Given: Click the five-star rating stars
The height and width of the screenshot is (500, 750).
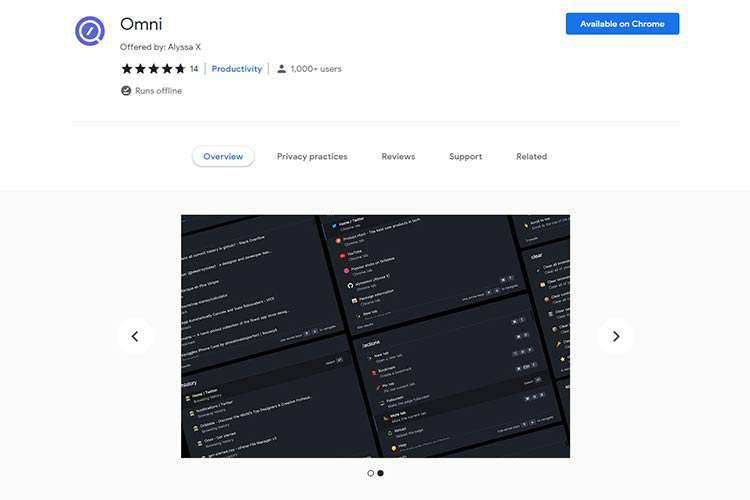Looking at the screenshot, I should tap(153, 69).
